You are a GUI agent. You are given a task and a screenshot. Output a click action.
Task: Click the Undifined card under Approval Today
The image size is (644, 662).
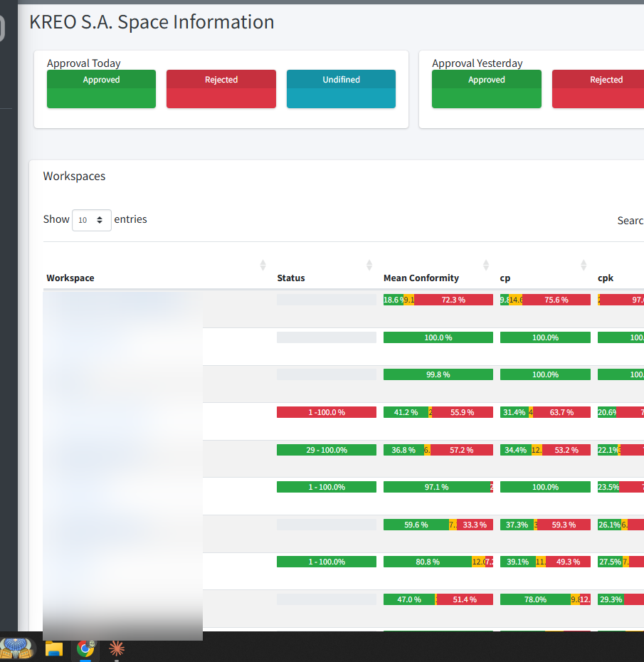pyautogui.click(x=341, y=89)
